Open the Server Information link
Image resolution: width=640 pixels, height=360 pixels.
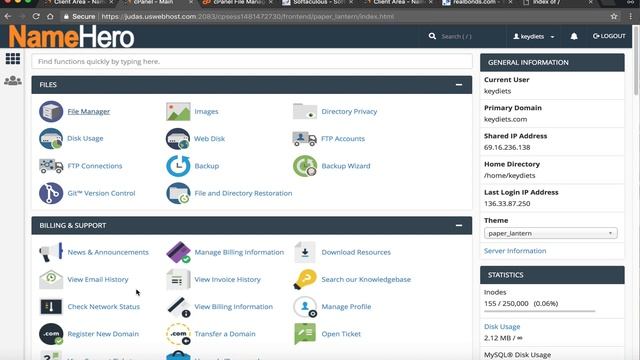(515, 251)
